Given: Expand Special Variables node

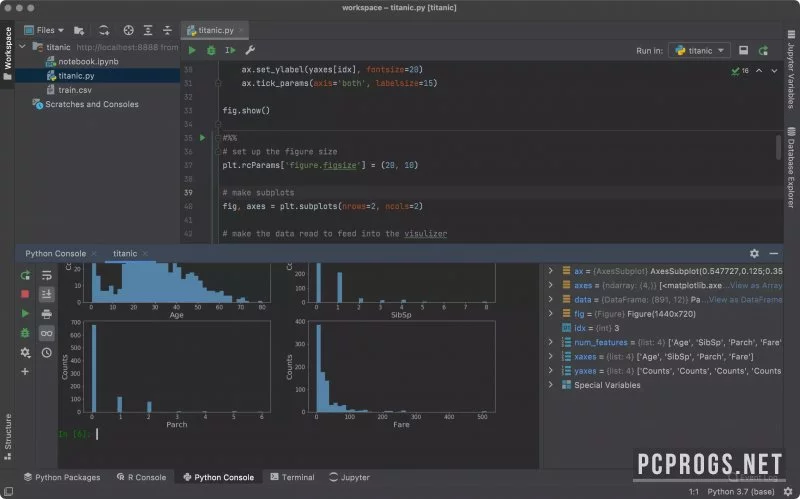Looking at the screenshot, I should pos(551,385).
